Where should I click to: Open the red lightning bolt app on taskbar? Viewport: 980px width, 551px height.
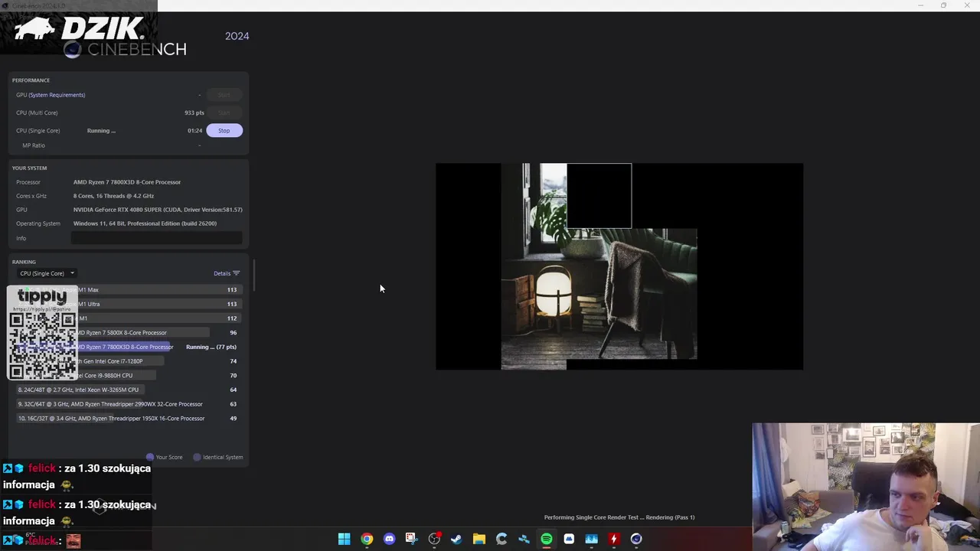click(613, 539)
